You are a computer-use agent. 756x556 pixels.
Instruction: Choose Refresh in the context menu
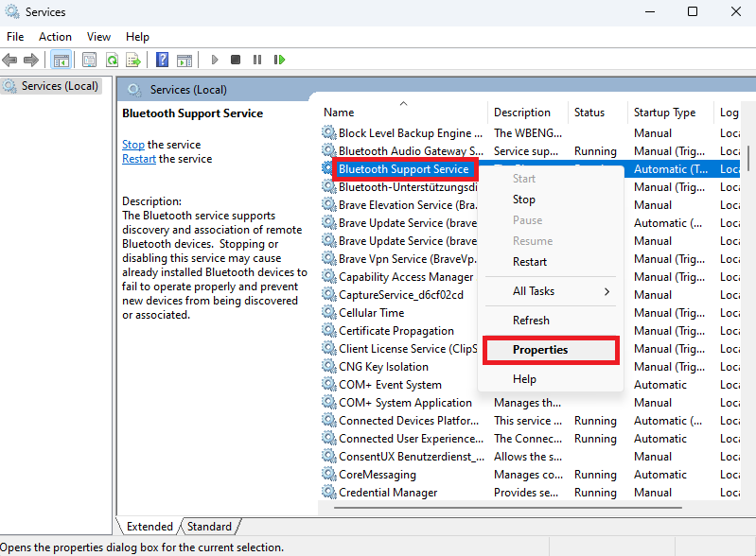(550, 321)
